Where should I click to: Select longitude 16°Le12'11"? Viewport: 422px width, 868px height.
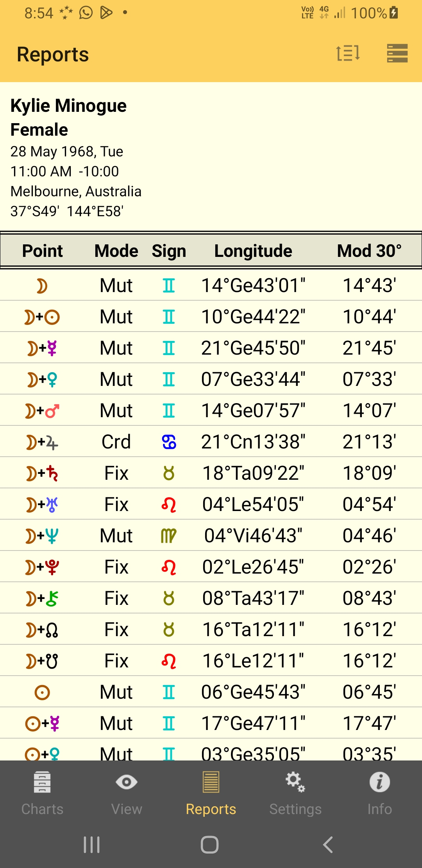tap(253, 661)
